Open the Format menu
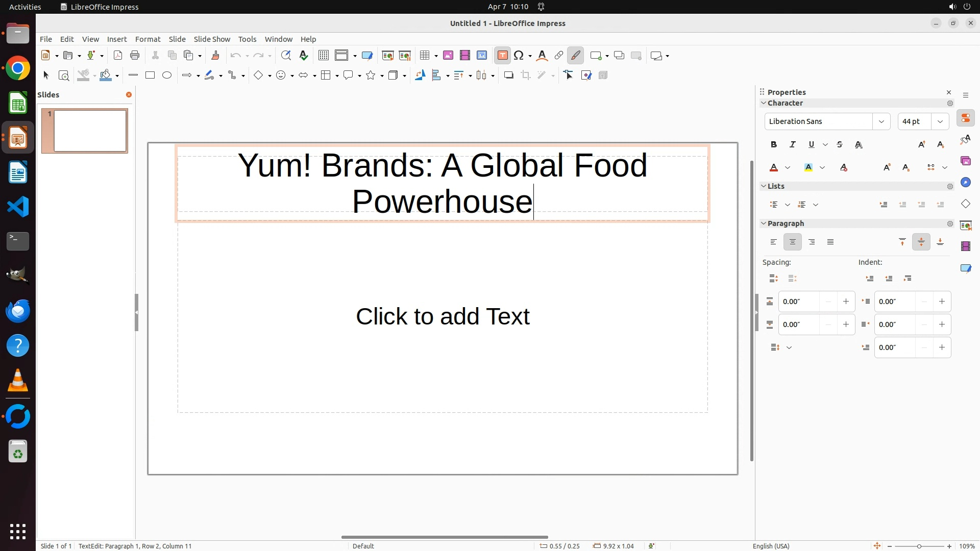Image resolution: width=980 pixels, height=551 pixels. pos(148,39)
